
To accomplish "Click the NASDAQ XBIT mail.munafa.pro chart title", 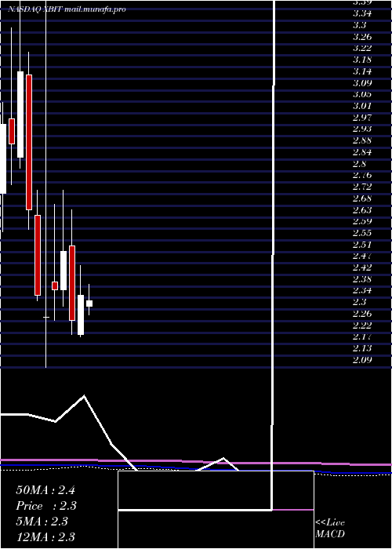I will tap(67, 9).
